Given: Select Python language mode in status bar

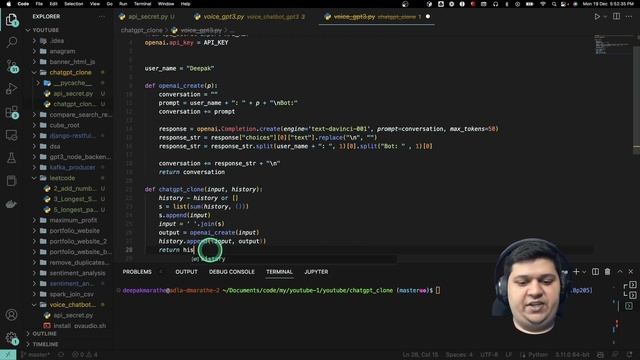Looking at the screenshot, I should [x=538, y=355].
